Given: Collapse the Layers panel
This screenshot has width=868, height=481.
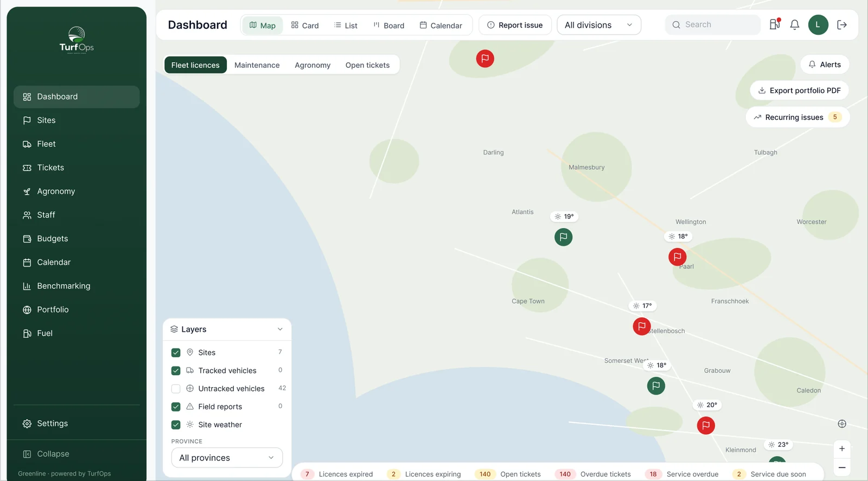Looking at the screenshot, I should click(x=280, y=330).
